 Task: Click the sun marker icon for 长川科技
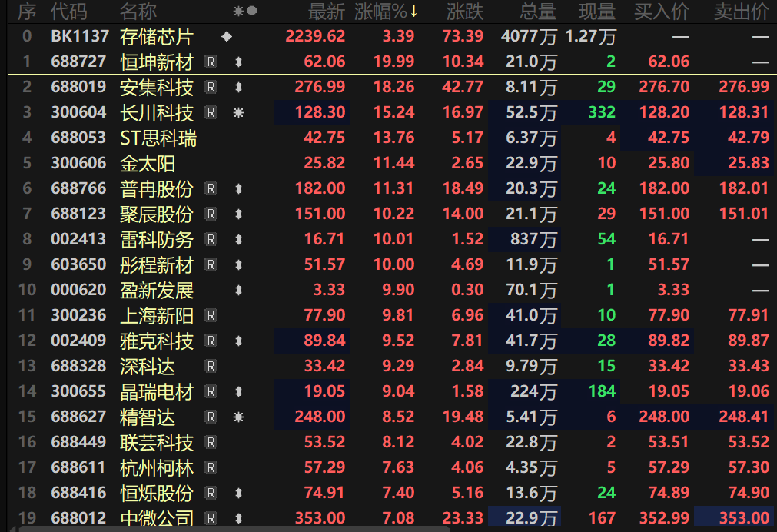click(238, 112)
